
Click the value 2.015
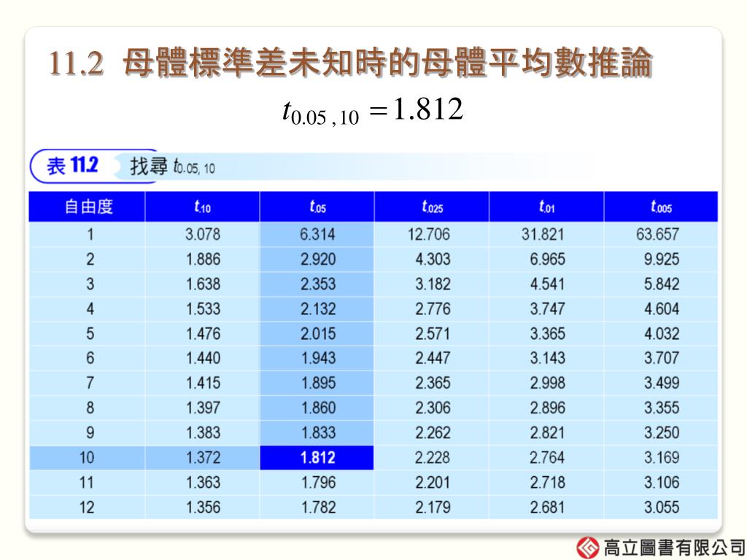(x=318, y=333)
